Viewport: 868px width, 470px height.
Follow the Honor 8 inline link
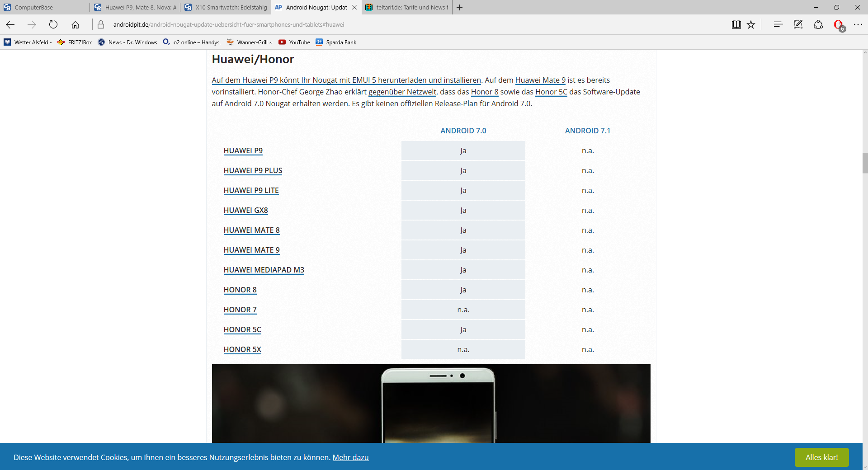[485, 92]
